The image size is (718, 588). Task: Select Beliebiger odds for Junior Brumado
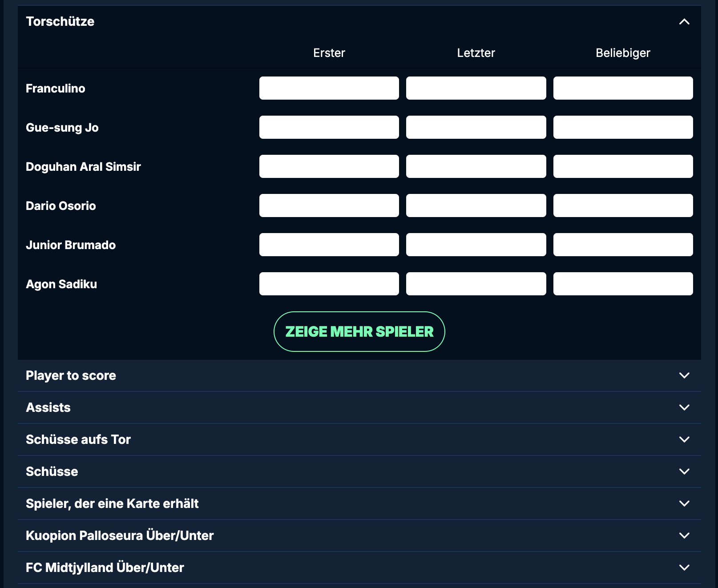(623, 244)
